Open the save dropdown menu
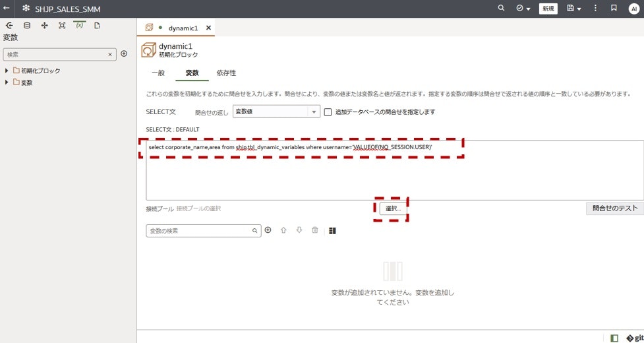Viewport: 644px width, 343px height. [x=573, y=8]
